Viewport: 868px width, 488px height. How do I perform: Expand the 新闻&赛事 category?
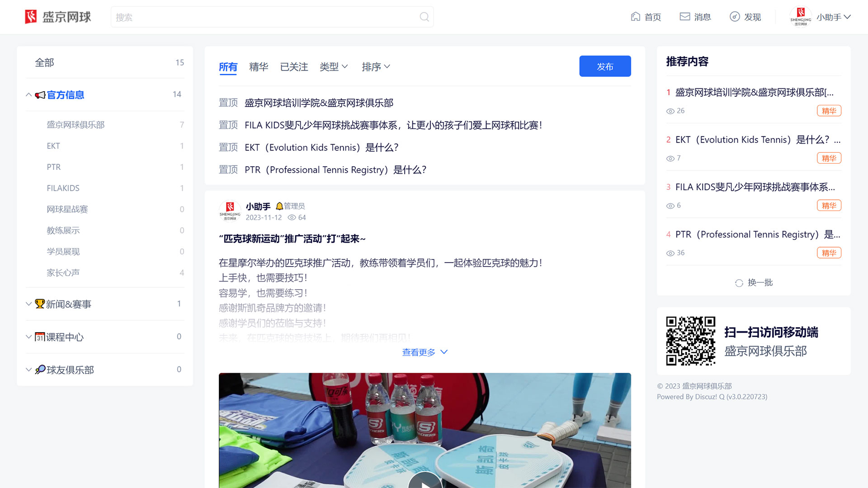(x=28, y=304)
